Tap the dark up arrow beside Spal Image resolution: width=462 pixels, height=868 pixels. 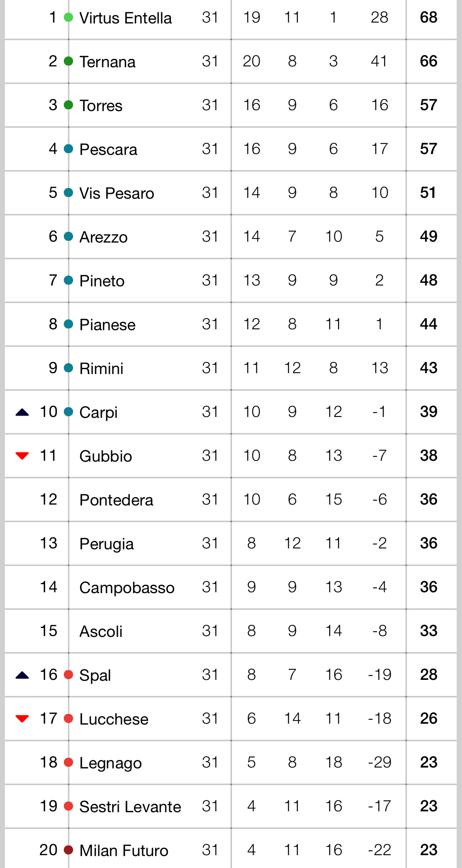(x=22, y=675)
